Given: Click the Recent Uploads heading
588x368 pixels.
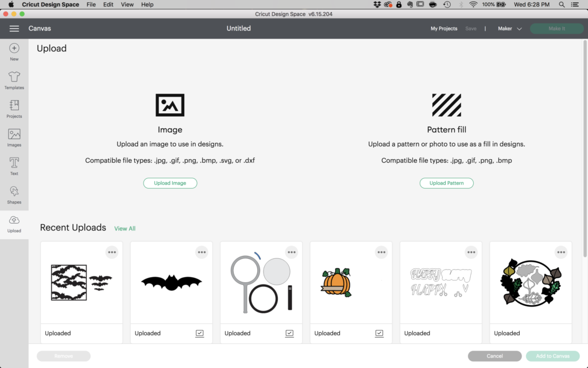Looking at the screenshot, I should point(73,228).
